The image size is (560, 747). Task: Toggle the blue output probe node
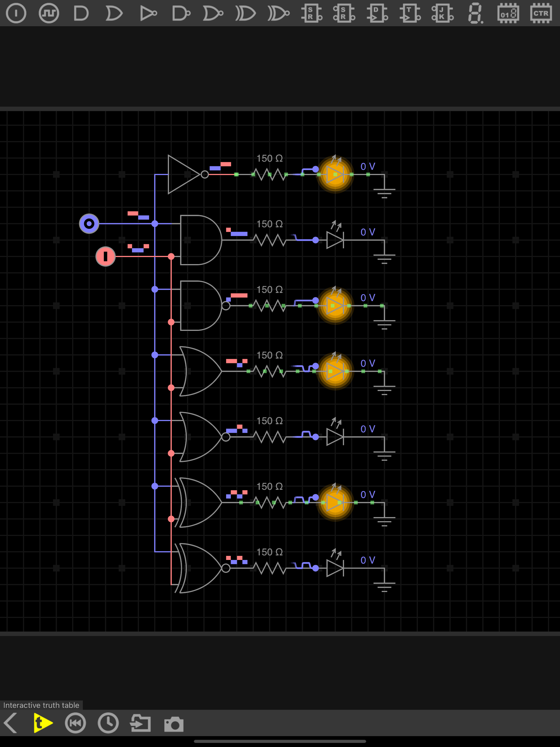coord(89,223)
